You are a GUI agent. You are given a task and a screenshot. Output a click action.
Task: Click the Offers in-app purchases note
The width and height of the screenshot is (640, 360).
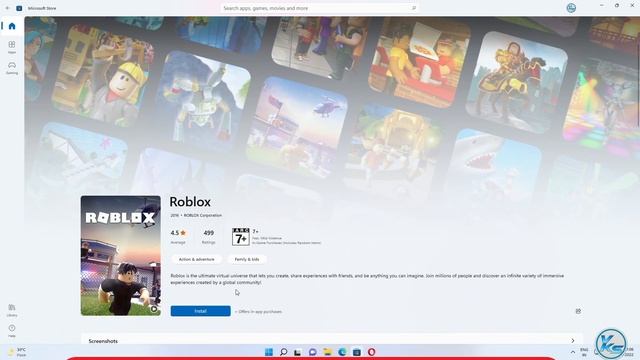pyautogui.click(x=258, y=311)
